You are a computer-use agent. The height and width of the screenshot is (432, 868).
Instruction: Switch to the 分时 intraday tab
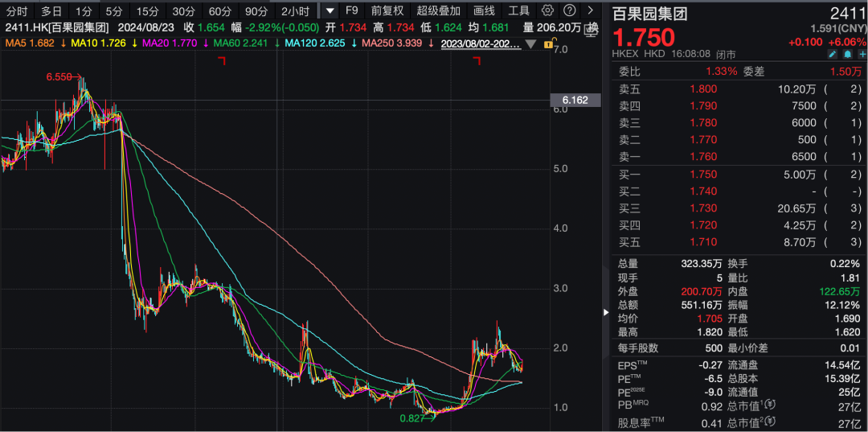tap(17, 10)
